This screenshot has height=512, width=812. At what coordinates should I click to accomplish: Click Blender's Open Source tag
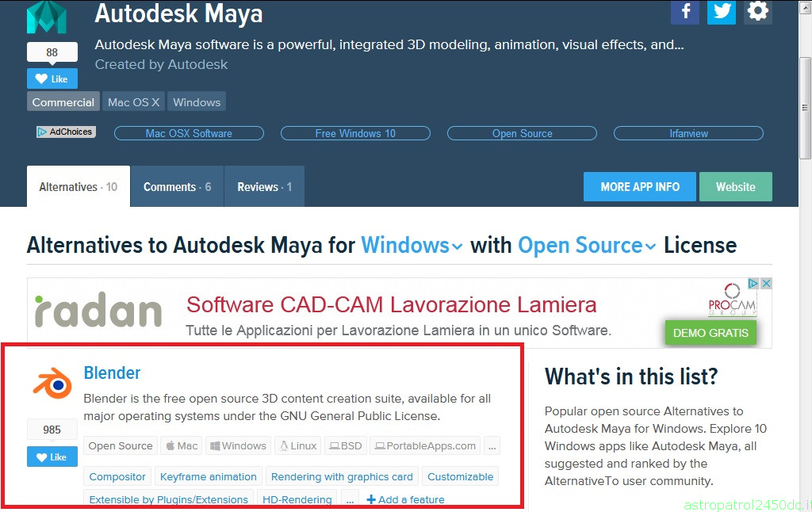121,445
